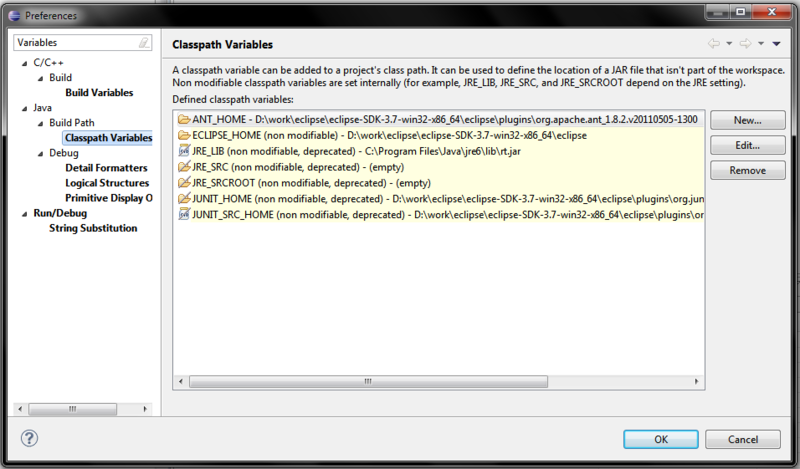Image resolution: width=800 pixels, height=469 pixels.
Task: Confirm with the OK button
Action: pyautogui.click(x=661, y=439)
